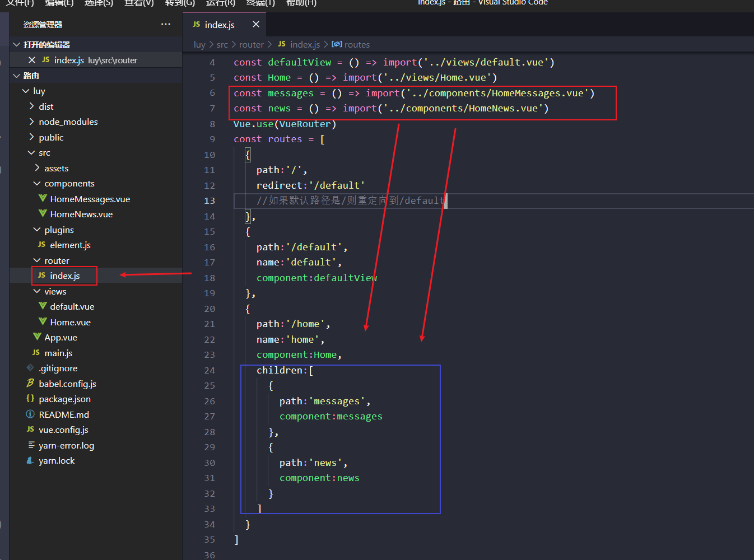Click the luy breadcrumb segment
The image size is (754, 560).
tap(199, 44)
